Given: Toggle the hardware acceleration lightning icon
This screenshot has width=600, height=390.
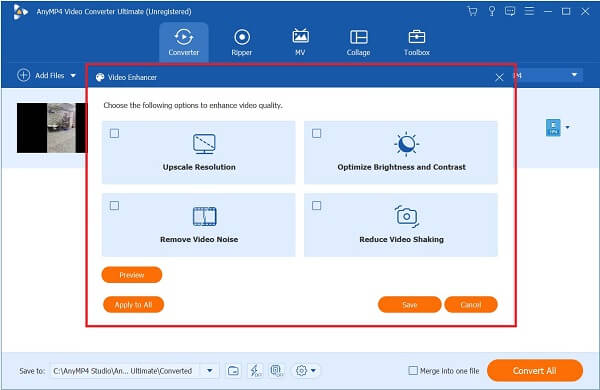Looking at the screenshot, I should (x=255, y=370).
